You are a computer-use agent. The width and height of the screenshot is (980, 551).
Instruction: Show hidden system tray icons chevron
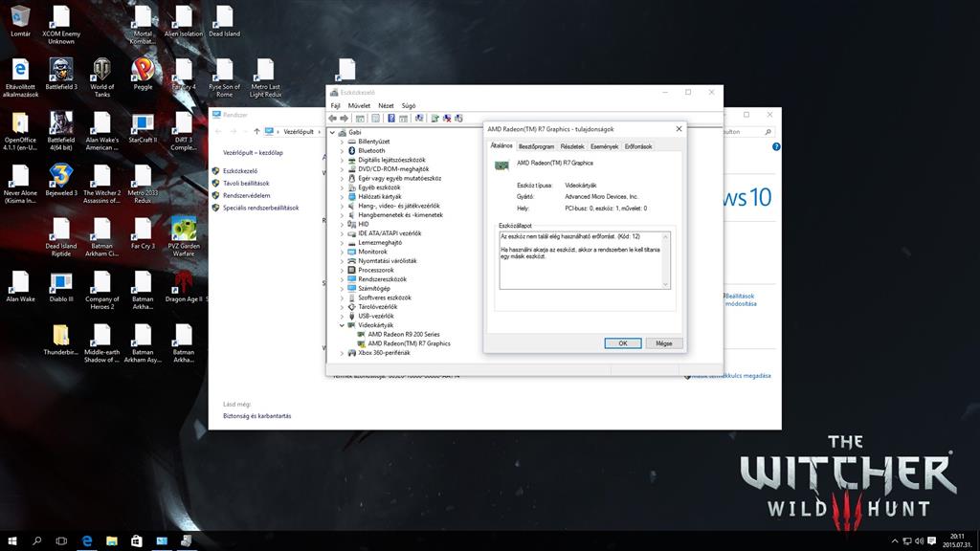[895, 541]
